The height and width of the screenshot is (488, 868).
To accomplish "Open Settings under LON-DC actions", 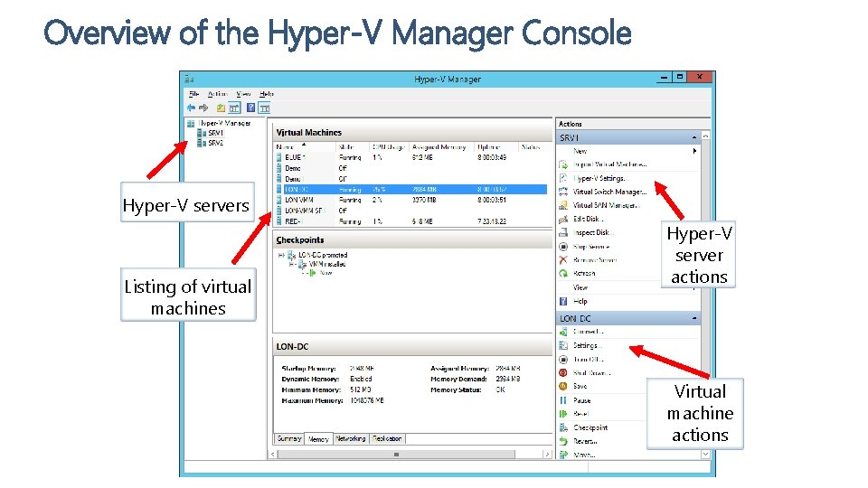I will tap(588, 345).
